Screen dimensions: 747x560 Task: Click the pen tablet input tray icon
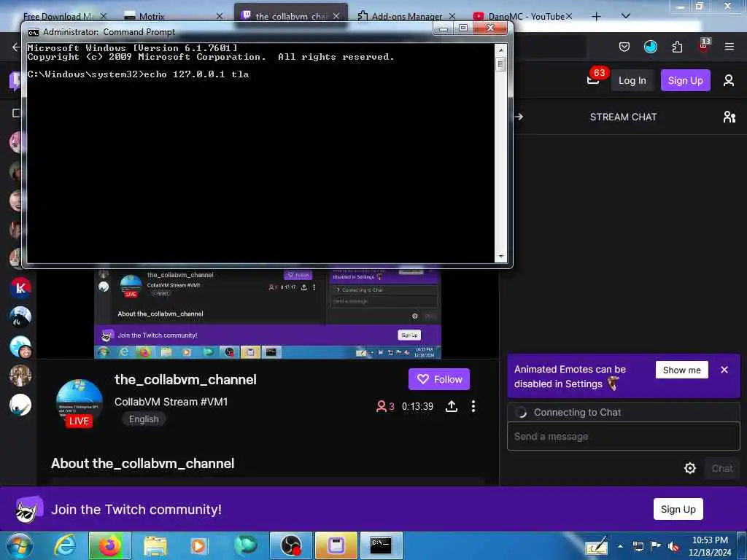[597, 546]
